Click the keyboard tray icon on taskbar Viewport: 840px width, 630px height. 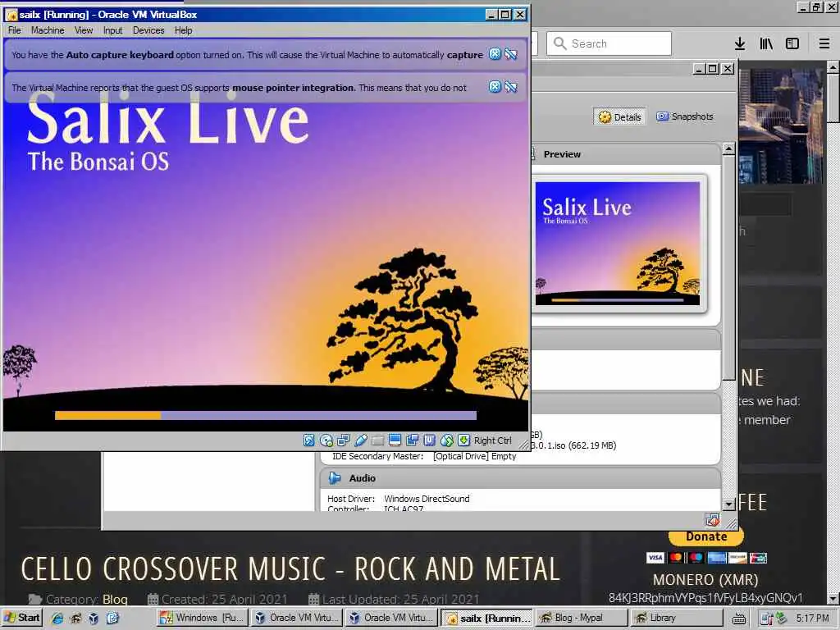pos(739,619)
